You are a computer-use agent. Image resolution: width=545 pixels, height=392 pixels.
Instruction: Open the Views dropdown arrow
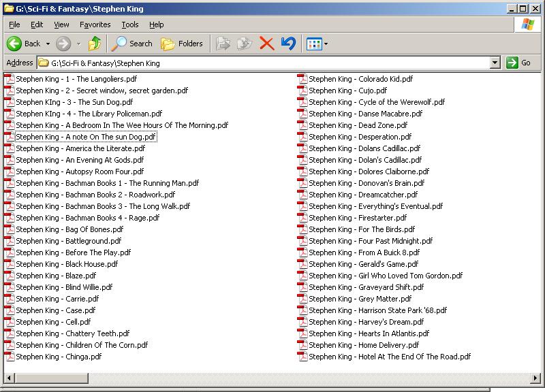point(326,44)
